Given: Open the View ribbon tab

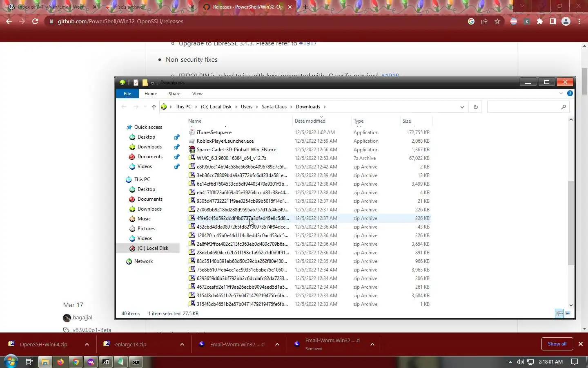Looking at the screenshot, I should pos(197,94).
